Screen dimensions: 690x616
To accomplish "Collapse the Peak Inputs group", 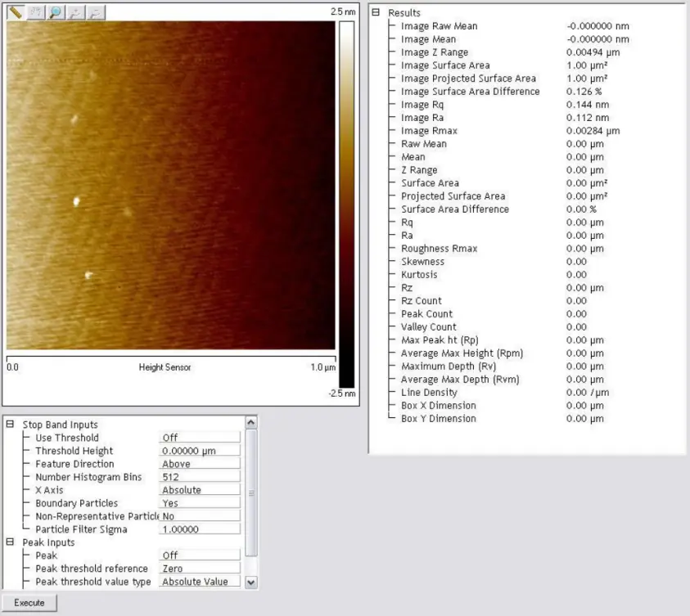I will (x=10, y=542).
